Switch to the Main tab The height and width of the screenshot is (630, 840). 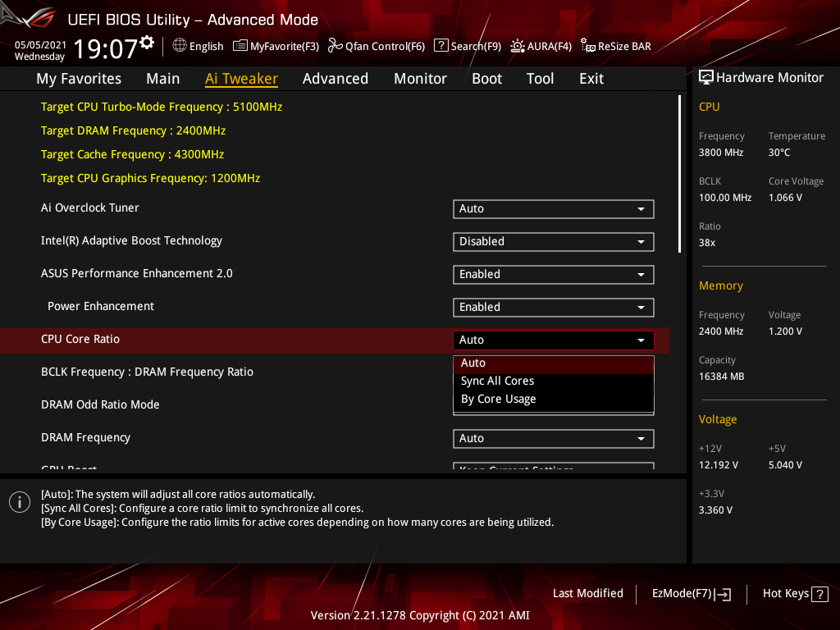tap(163, 79)
